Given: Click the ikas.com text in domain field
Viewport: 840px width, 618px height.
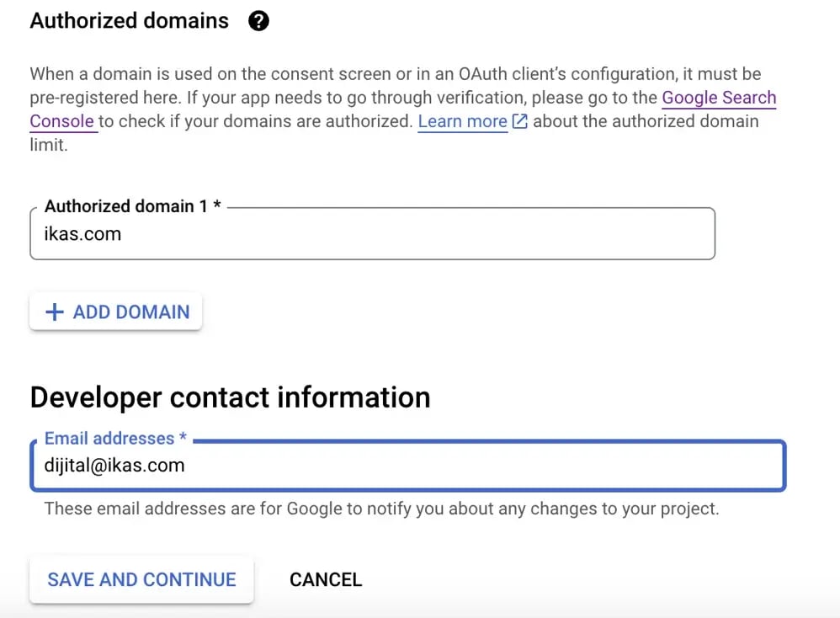Looking at the screenshot, I should pyautogui.click(x=82, y=234).
